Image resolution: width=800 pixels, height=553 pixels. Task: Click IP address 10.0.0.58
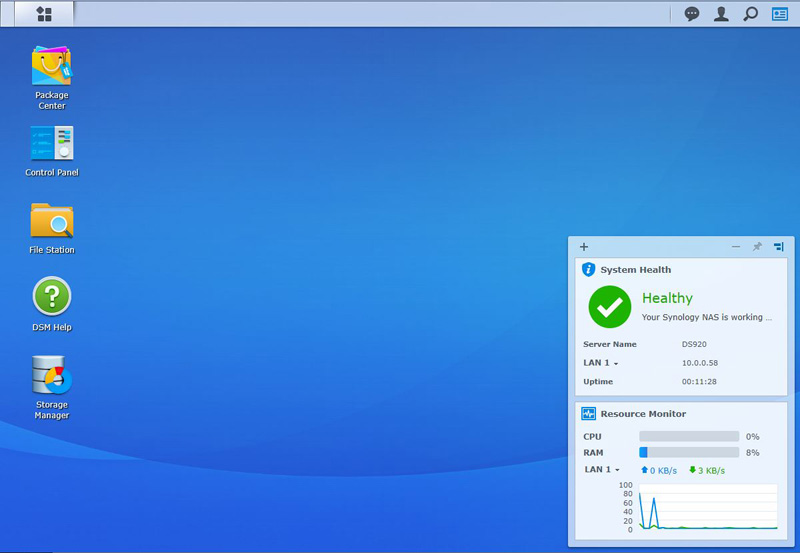[699, 363]
